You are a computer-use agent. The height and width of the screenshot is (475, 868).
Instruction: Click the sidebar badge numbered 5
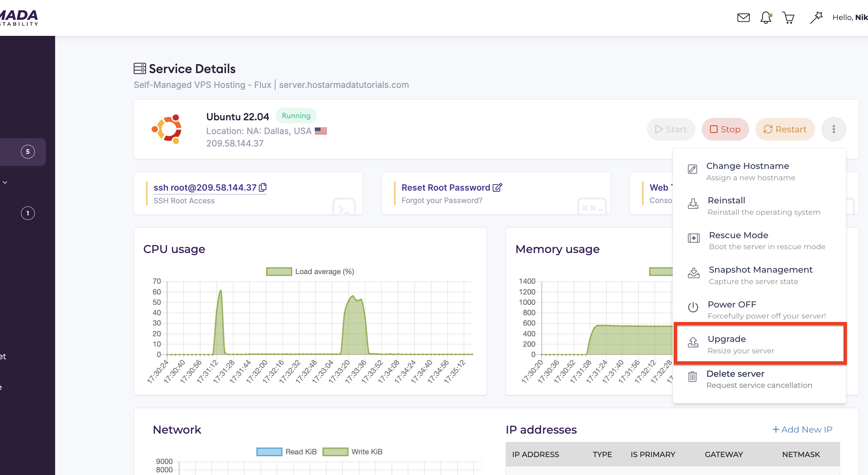click(x=28, y=152)
